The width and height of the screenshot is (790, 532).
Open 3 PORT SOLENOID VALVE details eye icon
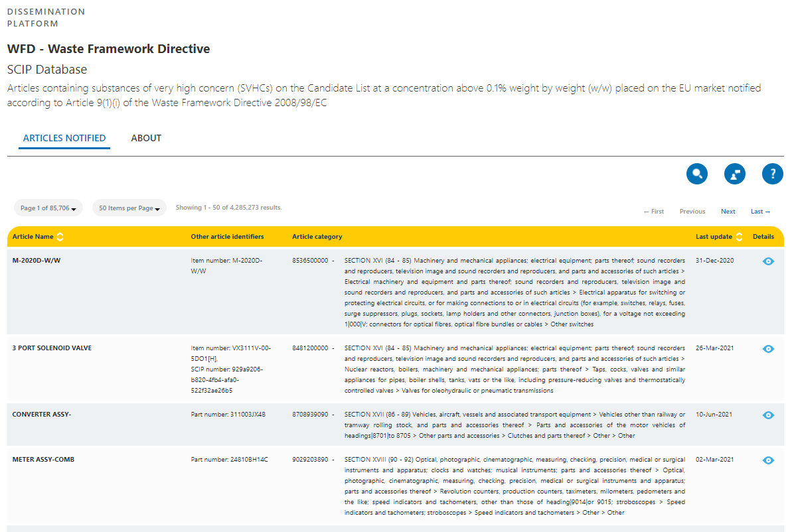pos(768,349)
